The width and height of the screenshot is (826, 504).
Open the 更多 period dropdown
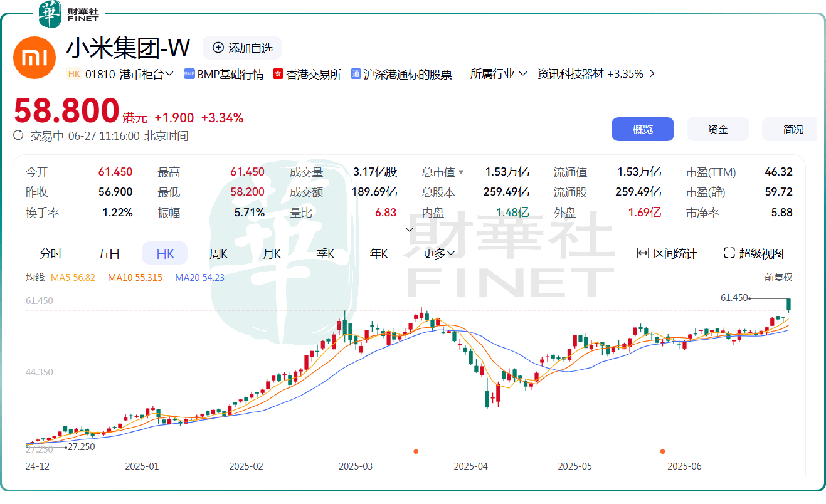(439, 254)
